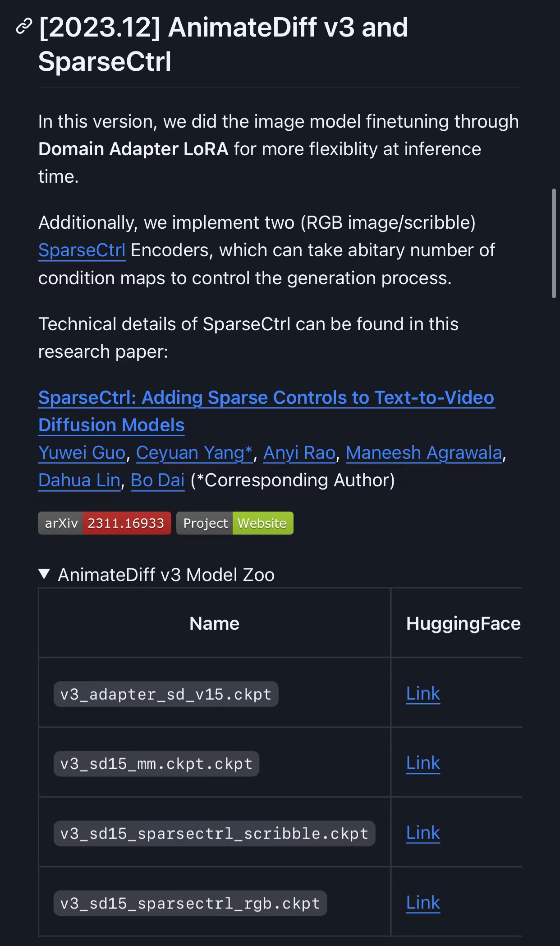Click the v3_sd15_sparsectrl_scribble.ckpt code label

(214, 834)
